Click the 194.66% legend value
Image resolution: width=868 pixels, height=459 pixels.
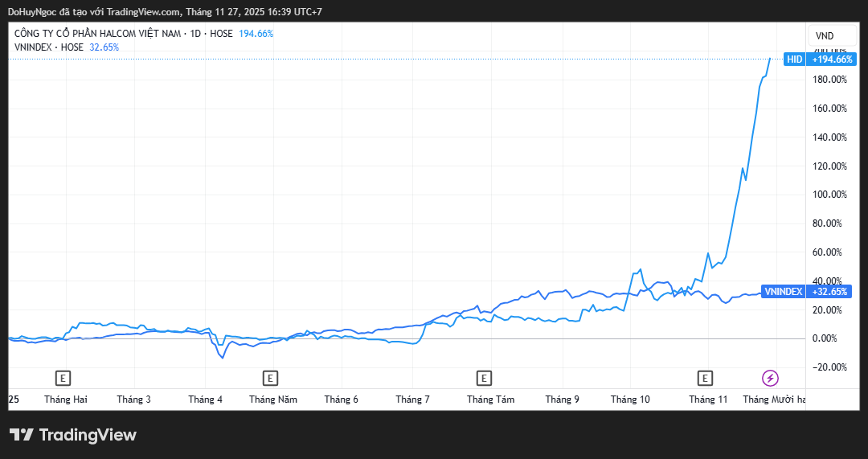(256, 34)
